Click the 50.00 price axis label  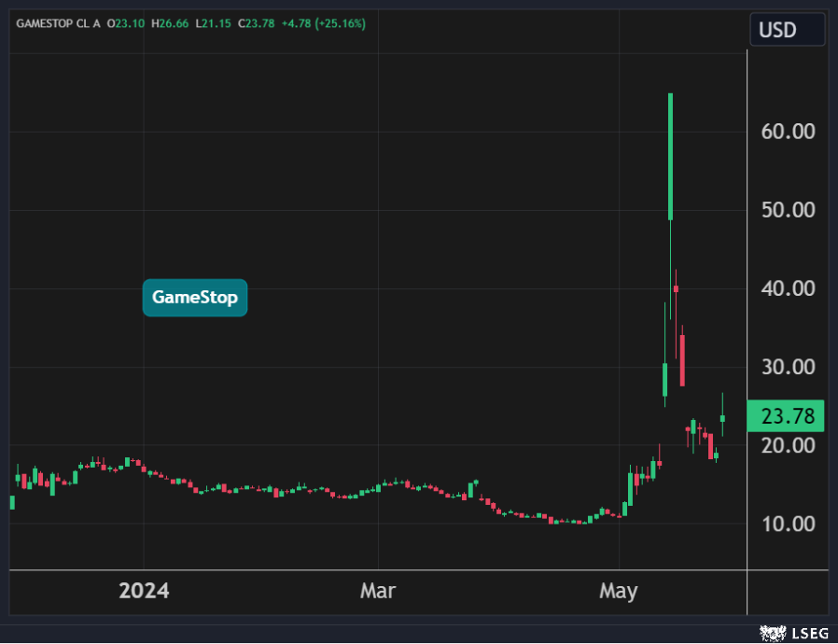tap(788, 210)
